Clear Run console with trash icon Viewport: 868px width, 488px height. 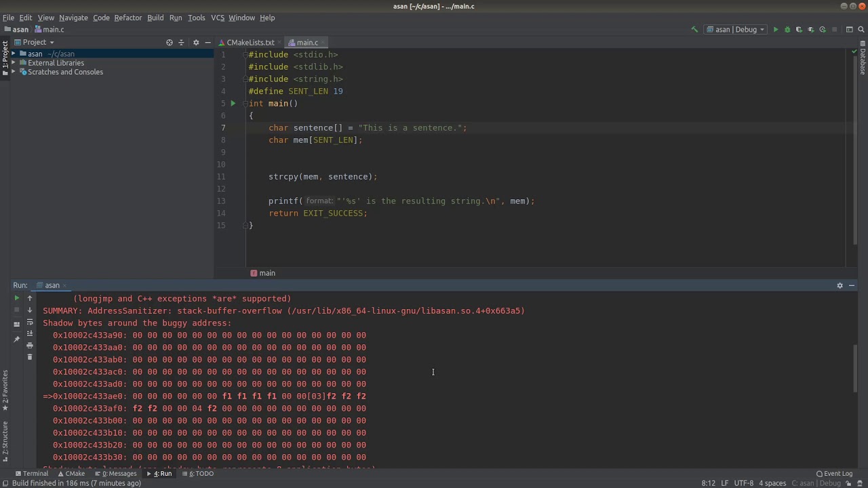30,357
